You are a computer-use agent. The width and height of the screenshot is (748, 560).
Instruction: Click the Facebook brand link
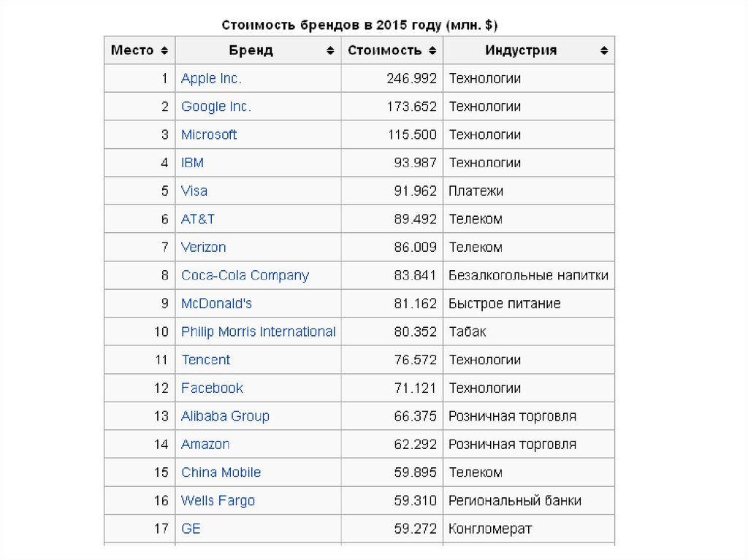pyautogui.click(x=212, y=388)
